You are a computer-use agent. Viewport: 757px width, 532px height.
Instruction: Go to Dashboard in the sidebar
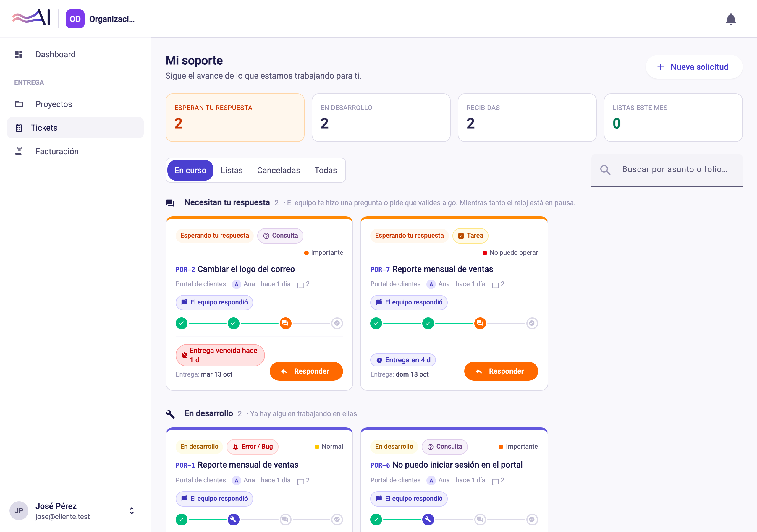pos(75,54)
